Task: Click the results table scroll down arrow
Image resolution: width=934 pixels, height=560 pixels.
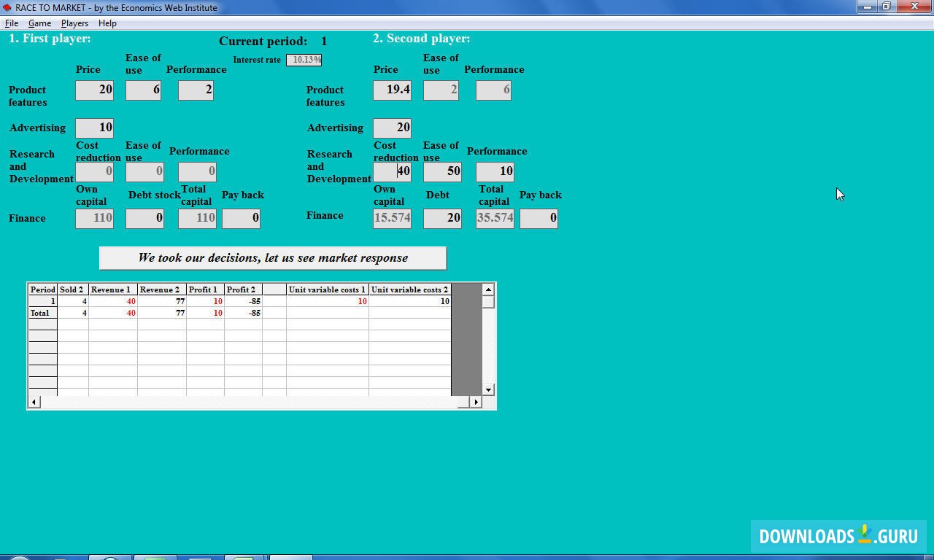Action: point(488,389)
